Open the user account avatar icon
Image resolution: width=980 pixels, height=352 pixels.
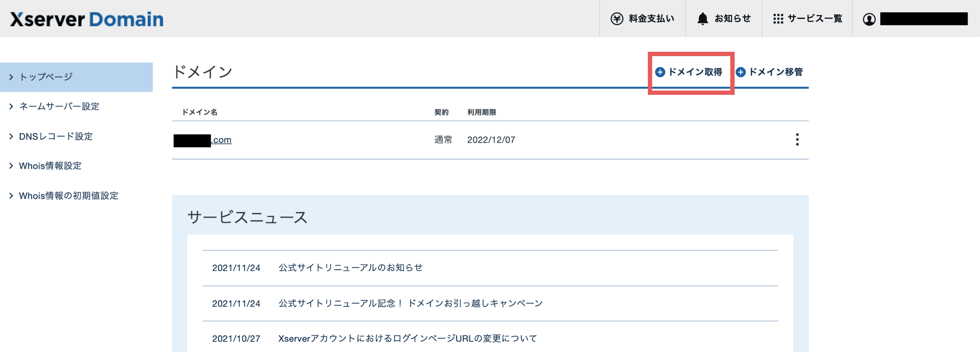(x=869, y=19)
